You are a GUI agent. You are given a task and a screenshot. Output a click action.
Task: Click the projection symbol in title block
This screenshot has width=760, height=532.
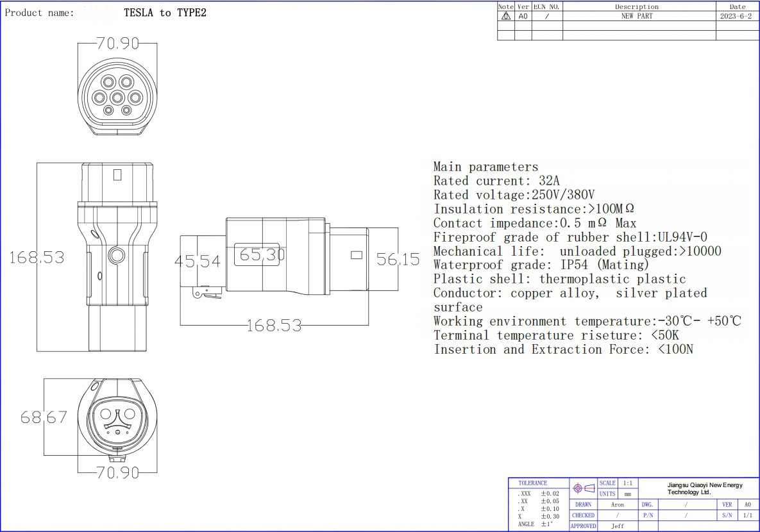(583, 488)
